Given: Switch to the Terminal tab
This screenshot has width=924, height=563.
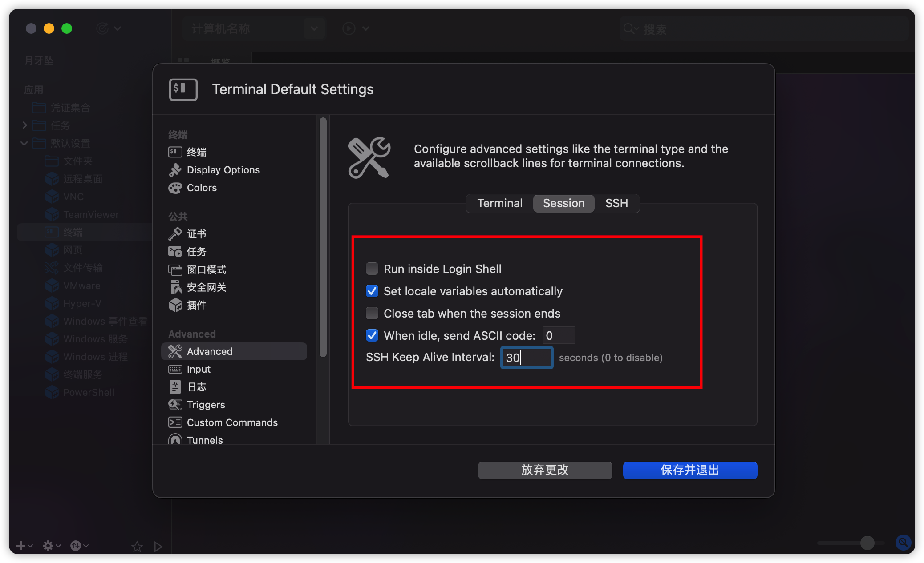Looking at the screenshot, I should tap(499, 203).
